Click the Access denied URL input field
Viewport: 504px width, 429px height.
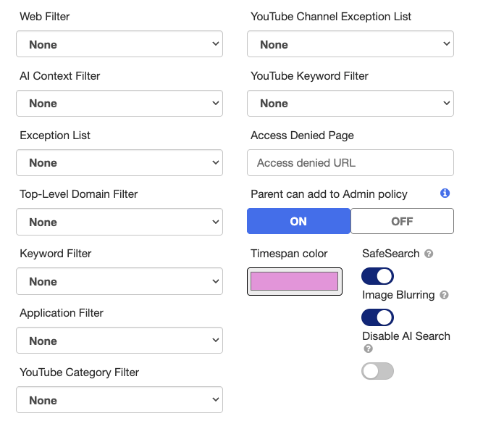350,163
